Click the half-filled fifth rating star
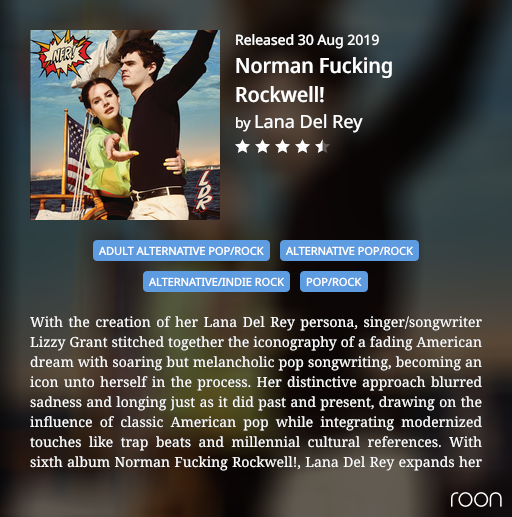The height and width of the screenshot is (517, 512). click(x=322, y=147)
